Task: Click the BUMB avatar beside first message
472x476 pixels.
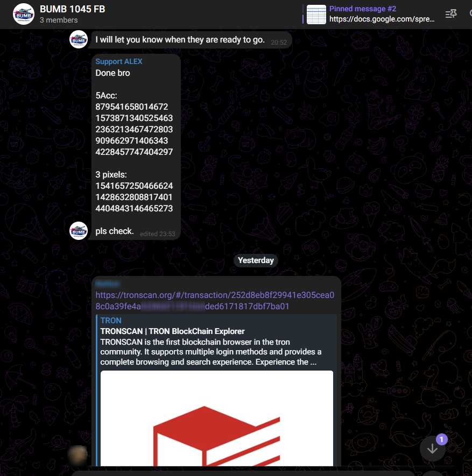Action: (79, 39)
